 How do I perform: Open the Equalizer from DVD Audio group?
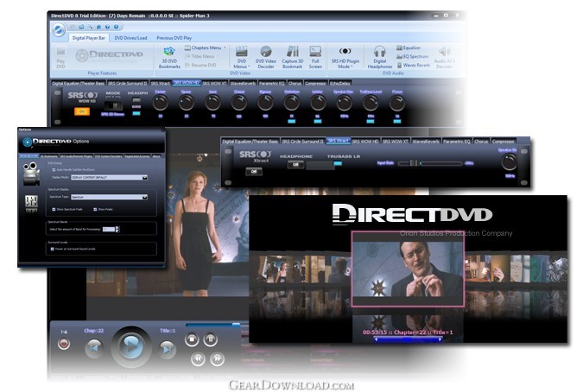click(x=409, y=47)
